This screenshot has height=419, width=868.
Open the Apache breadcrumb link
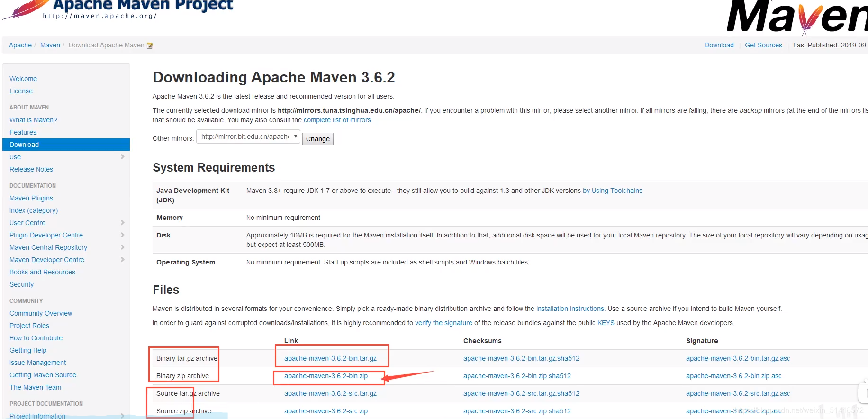(x=20, y=45)
